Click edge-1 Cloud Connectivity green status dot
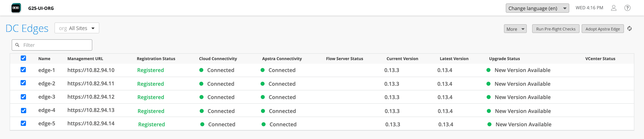This screenshot has width=644, height=139. (x=201, y=70)
